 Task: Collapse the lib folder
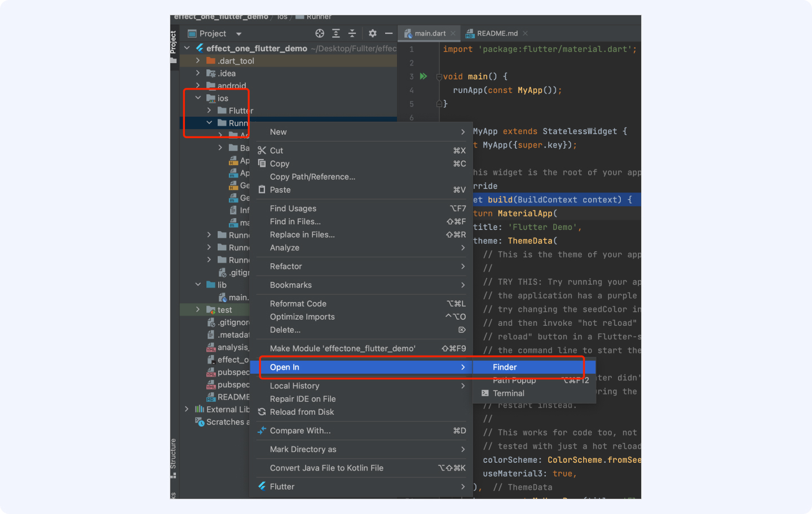tap(198, 285)
